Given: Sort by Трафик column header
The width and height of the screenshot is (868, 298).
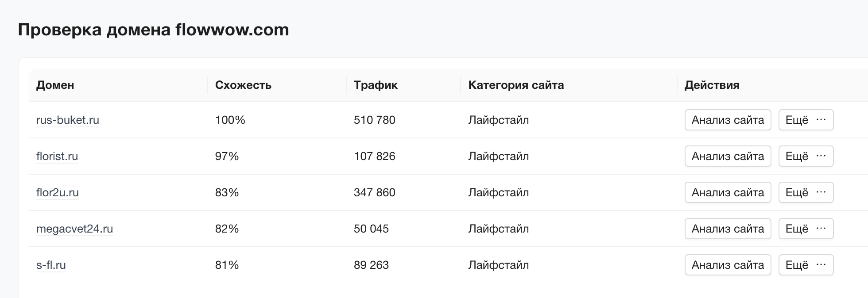Looking at the screenshot, I should [376, 85].
